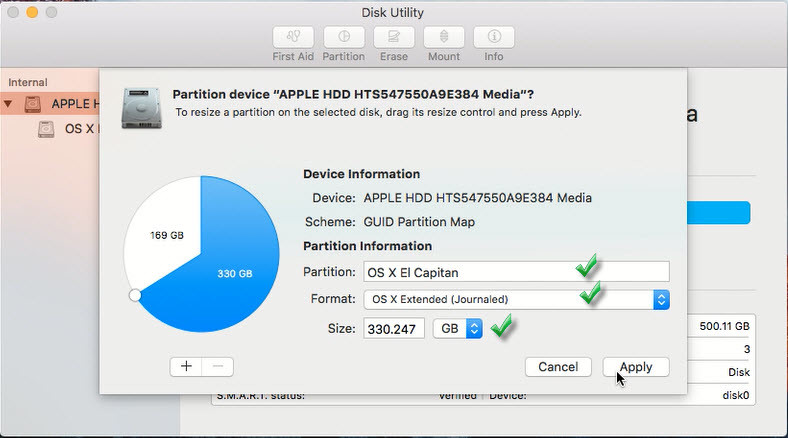
Task: Open the Info toolbar icon
Action: 494,37
